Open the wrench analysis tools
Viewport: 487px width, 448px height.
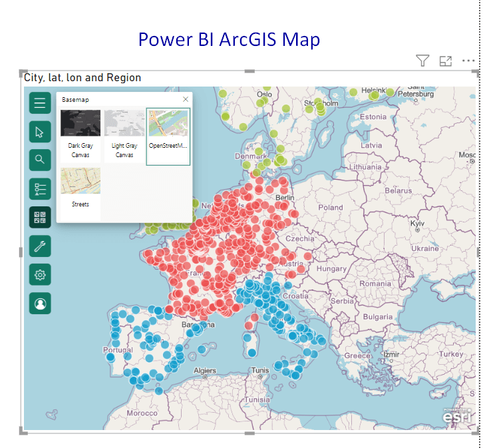(x=40, y=246)
